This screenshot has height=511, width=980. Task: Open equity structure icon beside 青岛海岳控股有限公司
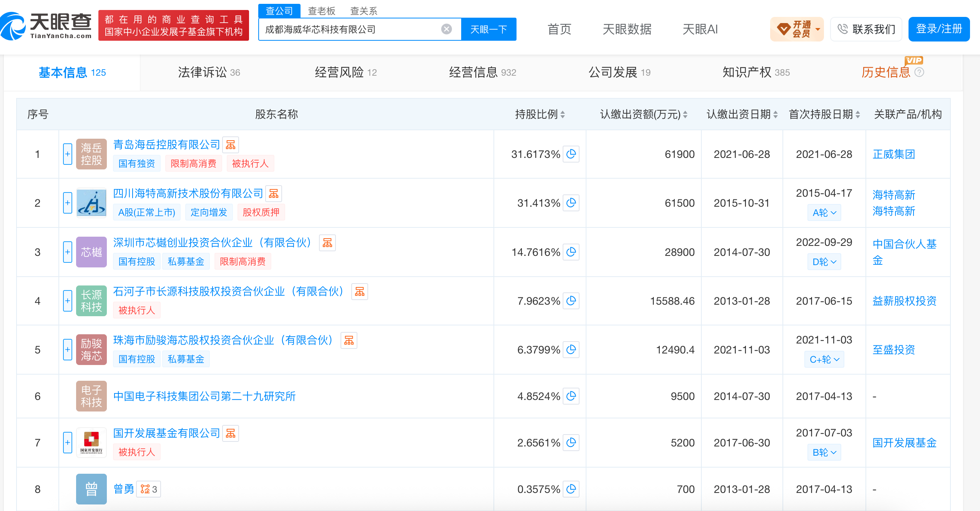231,145
